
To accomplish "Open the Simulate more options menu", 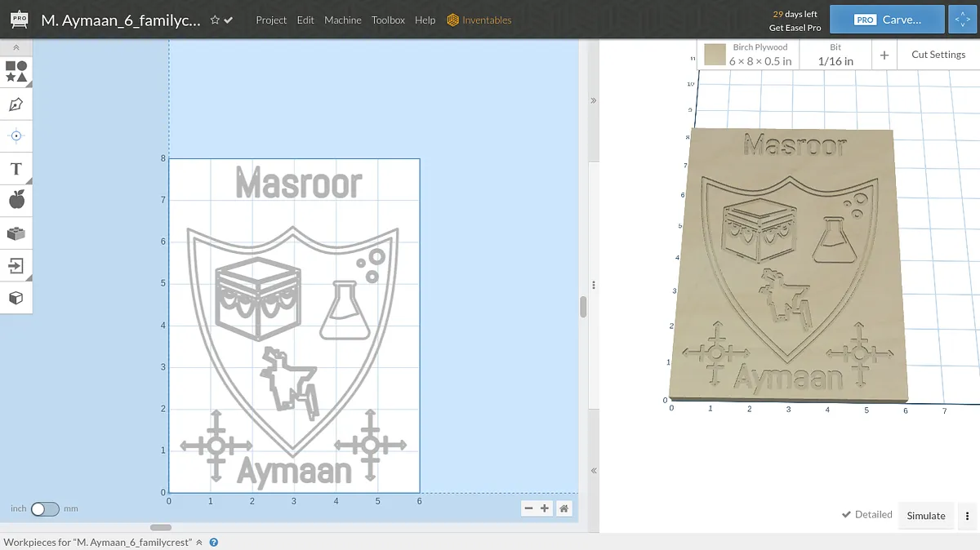I will pyautogui.click(x=967, y=516).
